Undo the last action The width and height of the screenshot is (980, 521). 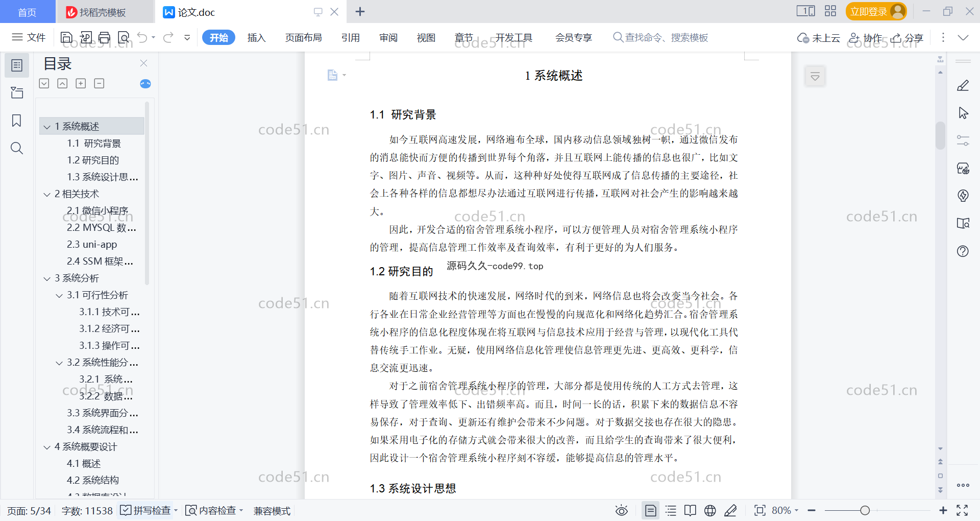[142, 37]
